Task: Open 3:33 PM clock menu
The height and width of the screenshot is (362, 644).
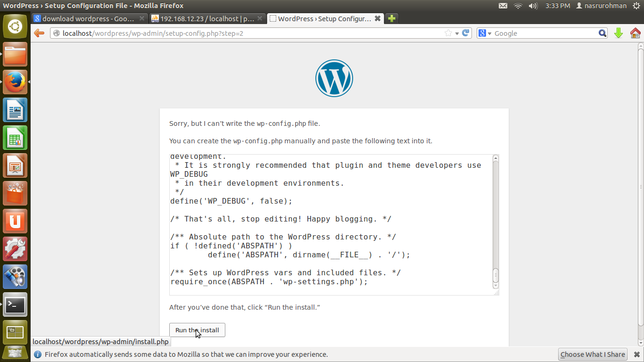Action: 558,6
